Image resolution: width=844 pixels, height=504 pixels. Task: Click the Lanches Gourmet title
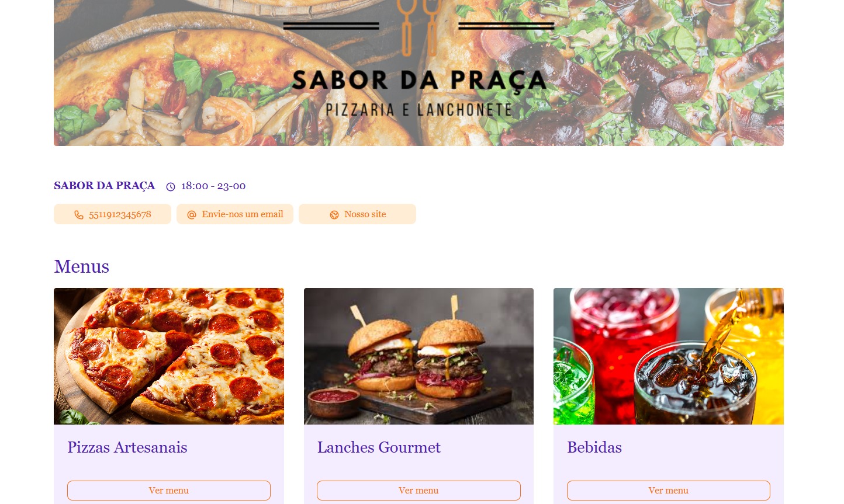379,447
